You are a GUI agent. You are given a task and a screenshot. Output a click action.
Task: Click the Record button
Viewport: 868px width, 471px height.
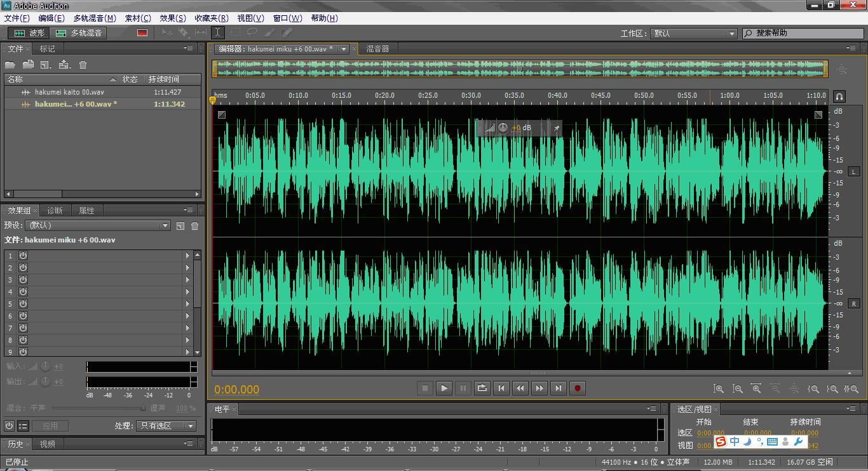tap(578, 388)
